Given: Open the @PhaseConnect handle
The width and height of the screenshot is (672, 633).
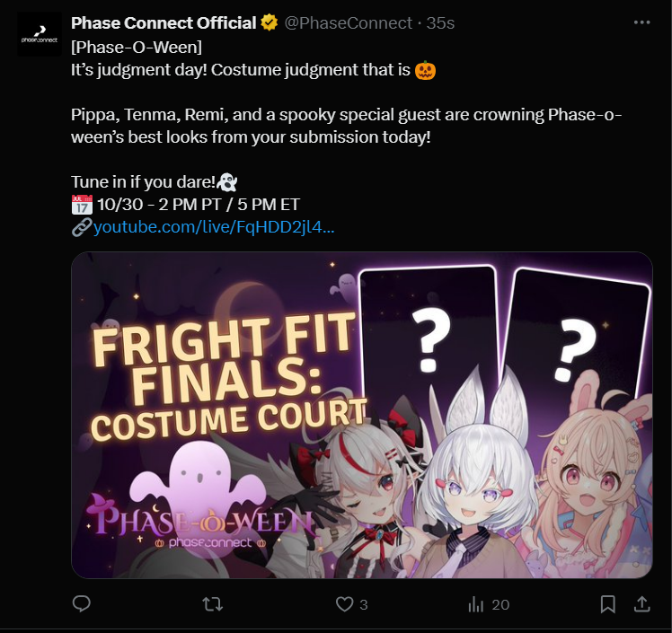Looking at the screenshot, I should tap(348, 22).
